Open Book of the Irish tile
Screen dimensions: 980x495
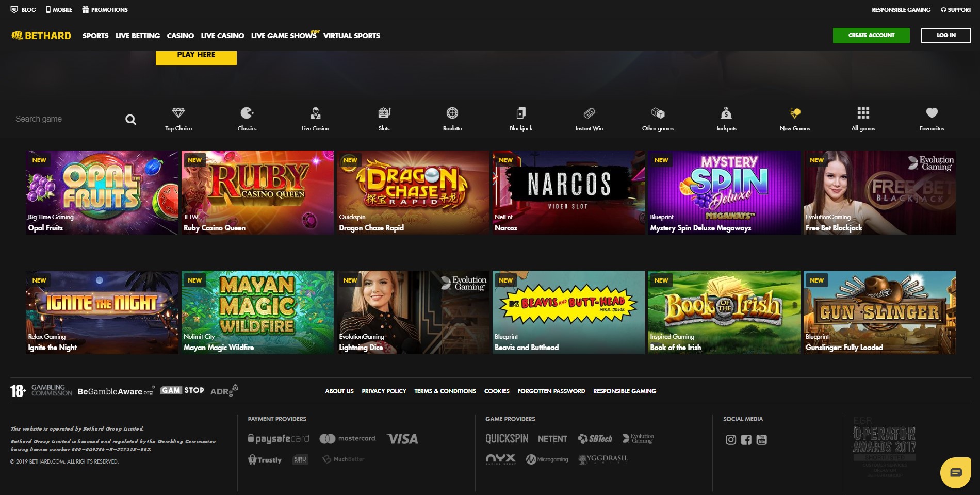[x=724, y=312]
